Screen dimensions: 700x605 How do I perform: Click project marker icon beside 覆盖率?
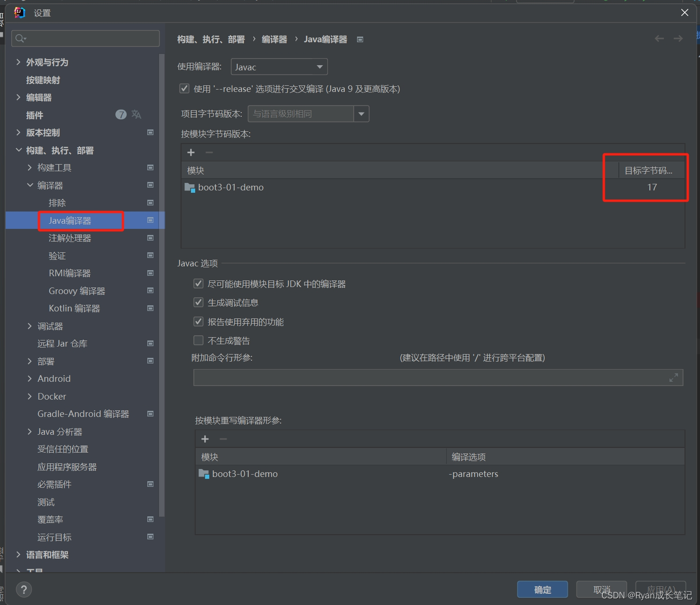(x=151, y=519)
